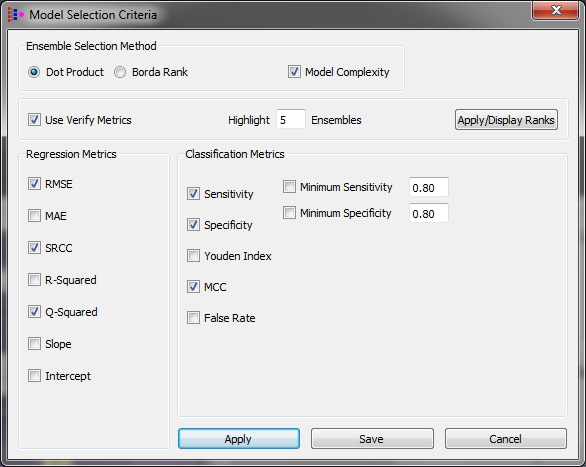
Task: Select the Dot Product radio button
Action: click(x=34, y=72)
